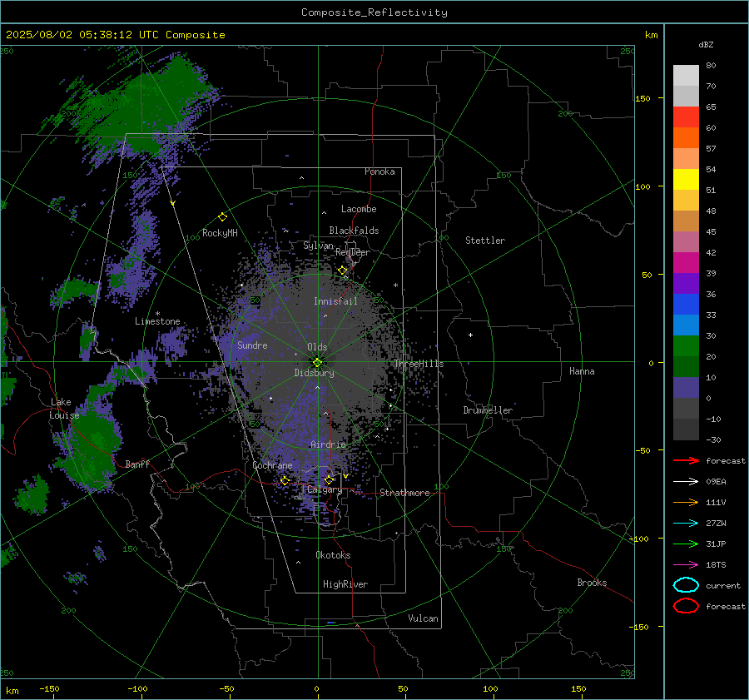The width and height of the screenshot is (749, 700).
Task: Click the orange 111V arrow legend icon
Action: pos(686,502)
